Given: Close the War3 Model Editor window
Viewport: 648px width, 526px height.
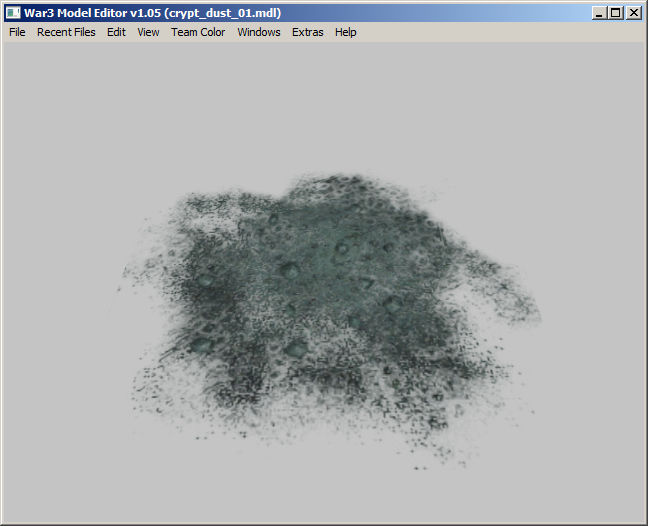Looking at the screenshot, I should coord(634,13).
